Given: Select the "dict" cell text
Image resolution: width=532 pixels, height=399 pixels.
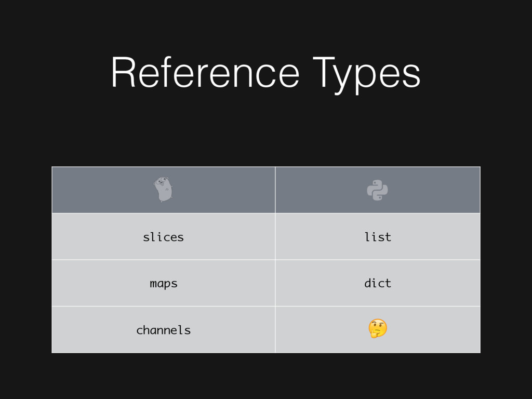Looking at the screenshot, I should (378, 283).
